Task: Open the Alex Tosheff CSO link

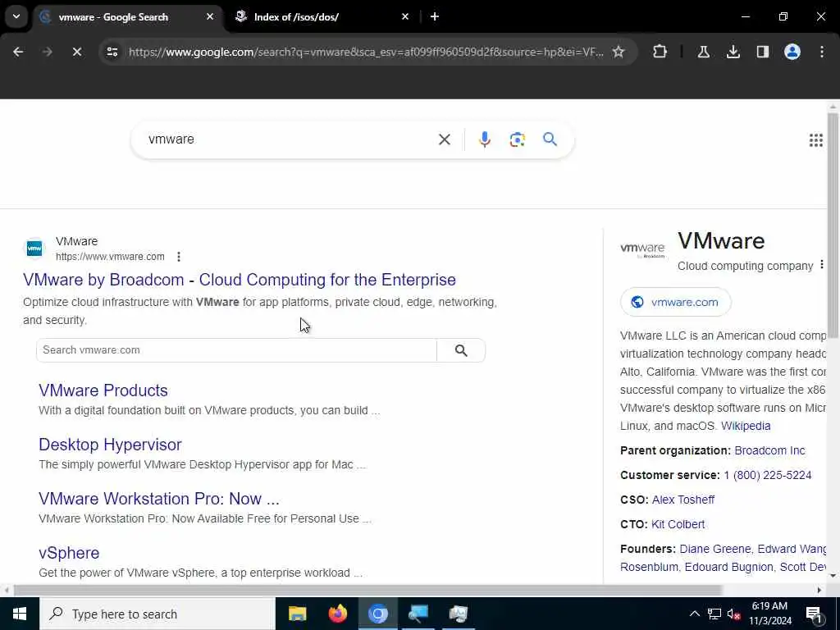Action: (x=683, y=500)
